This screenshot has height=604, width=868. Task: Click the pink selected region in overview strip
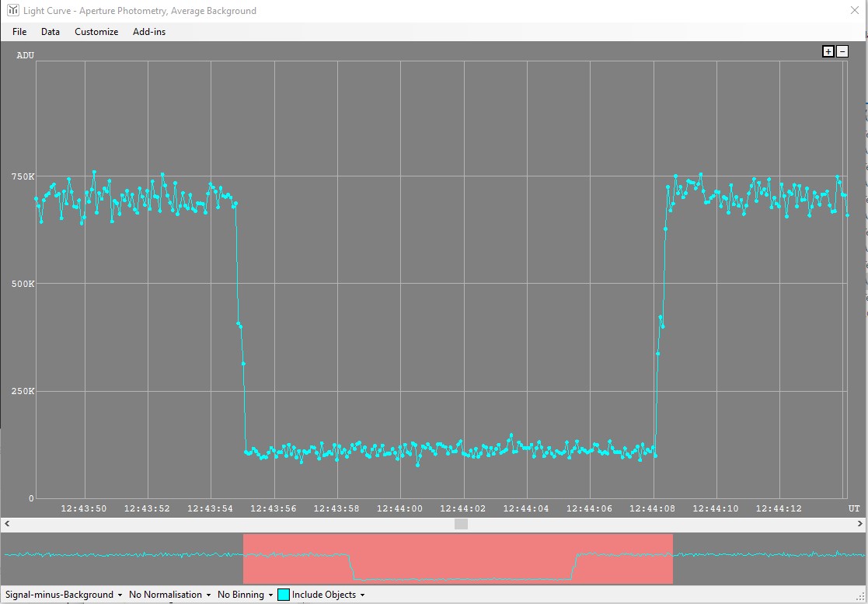[x=458, y=544]
